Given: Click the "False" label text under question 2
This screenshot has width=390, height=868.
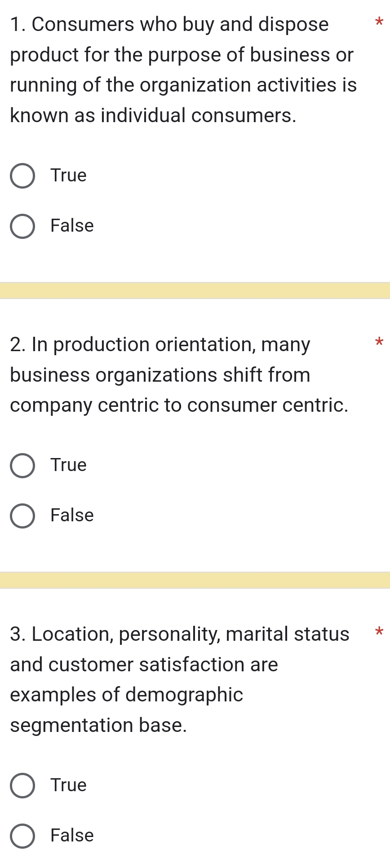Looking at the screenshot, I should [x=72, y=515].
